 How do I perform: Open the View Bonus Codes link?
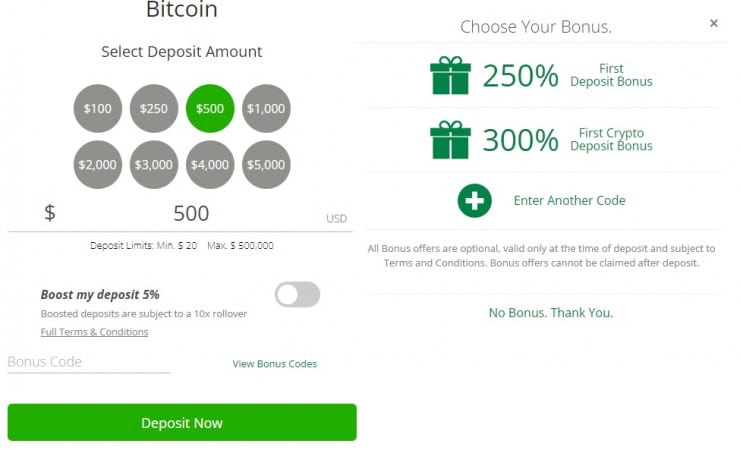tap(274, 364)
